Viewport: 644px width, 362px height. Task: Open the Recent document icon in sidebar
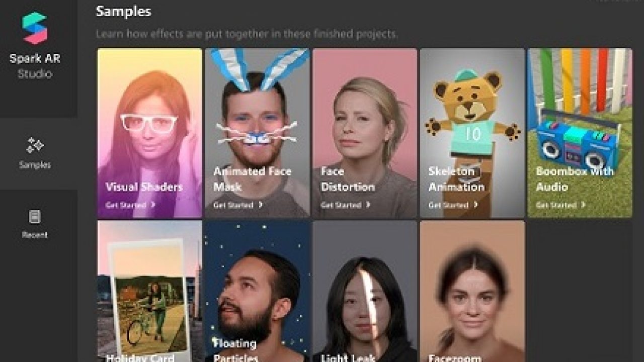pos(35,217)
